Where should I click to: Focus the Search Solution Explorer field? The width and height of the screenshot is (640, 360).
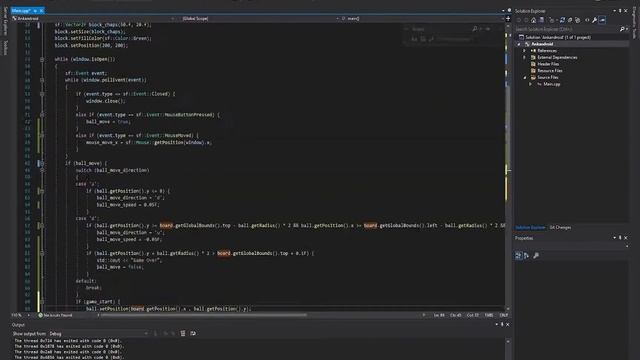(x=566, y=29)
